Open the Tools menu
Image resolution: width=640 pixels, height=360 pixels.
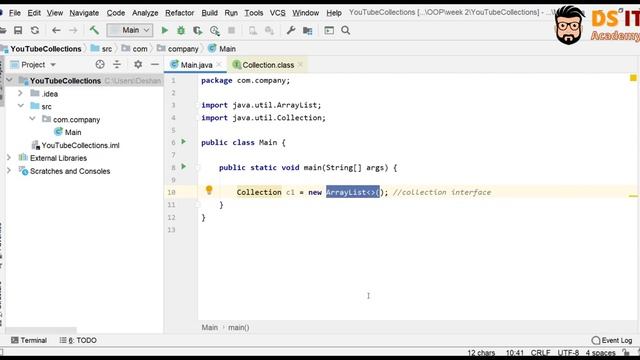click(x=253, y=13)
